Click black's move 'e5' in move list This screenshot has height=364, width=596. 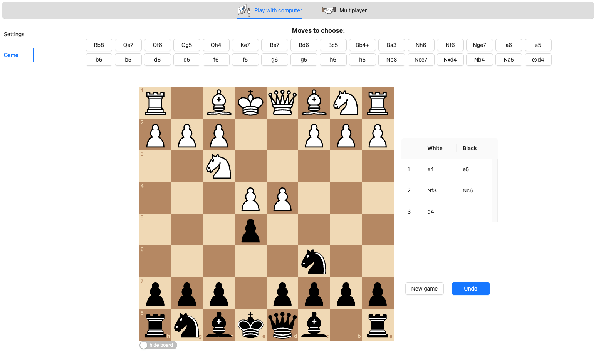(466, 169)
